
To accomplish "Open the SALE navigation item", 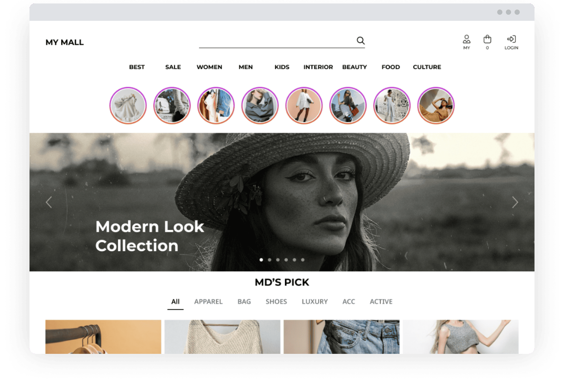I will pos(173,67).
